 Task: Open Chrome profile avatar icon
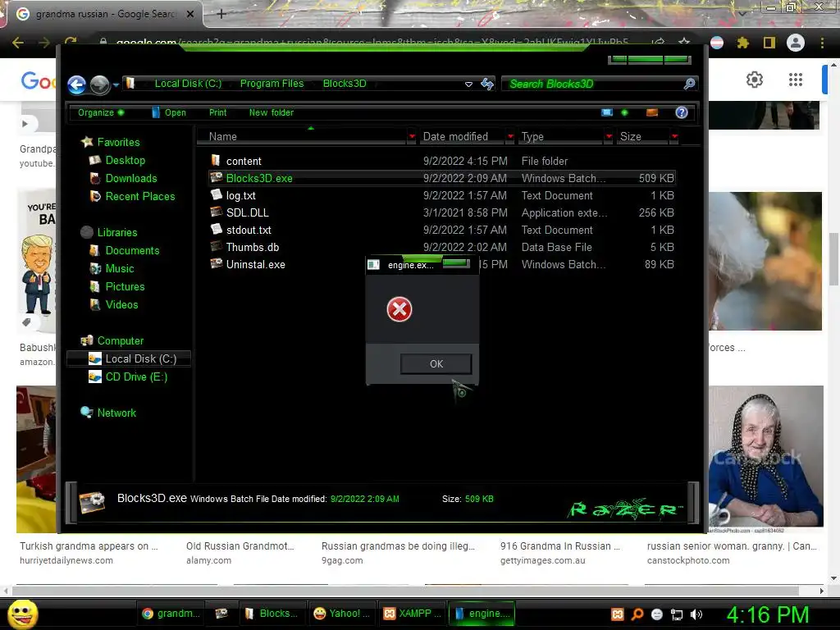point(796,43)
